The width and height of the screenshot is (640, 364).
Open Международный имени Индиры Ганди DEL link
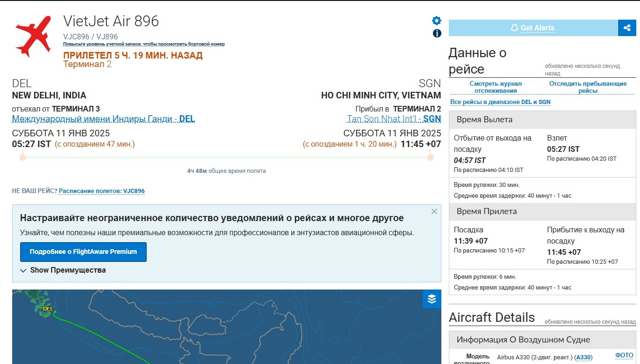click(103, 119)
